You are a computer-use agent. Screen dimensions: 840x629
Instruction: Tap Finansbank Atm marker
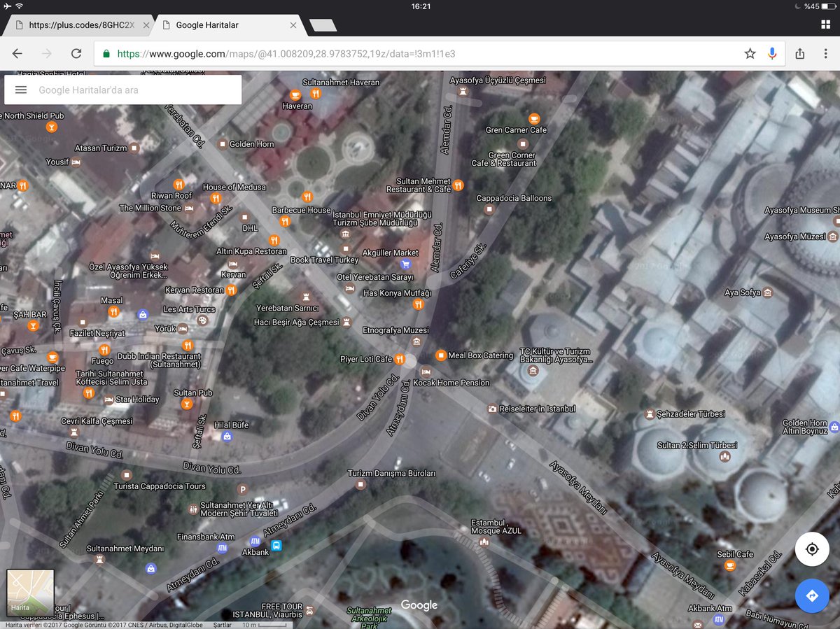pyautogui.click(x=222, y=548)
